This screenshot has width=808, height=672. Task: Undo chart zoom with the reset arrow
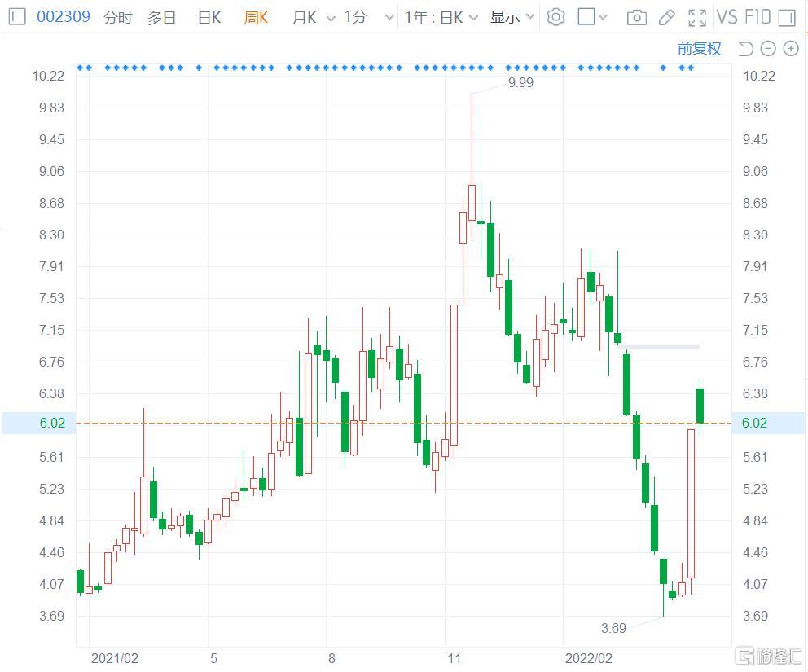click(x=745, y=48)
